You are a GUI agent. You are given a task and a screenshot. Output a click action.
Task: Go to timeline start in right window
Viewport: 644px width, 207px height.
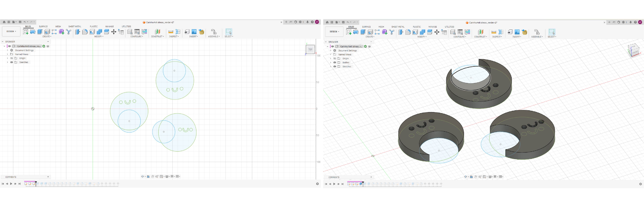(326, 184)
